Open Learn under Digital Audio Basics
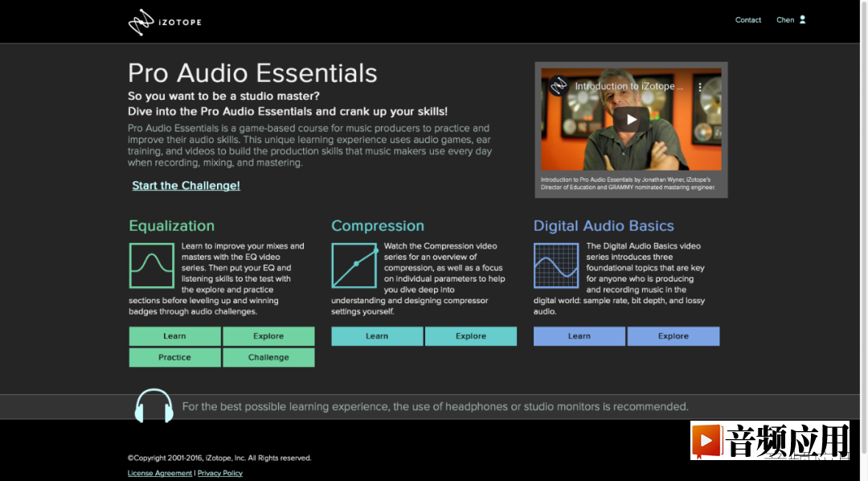 tap(579, 336)
